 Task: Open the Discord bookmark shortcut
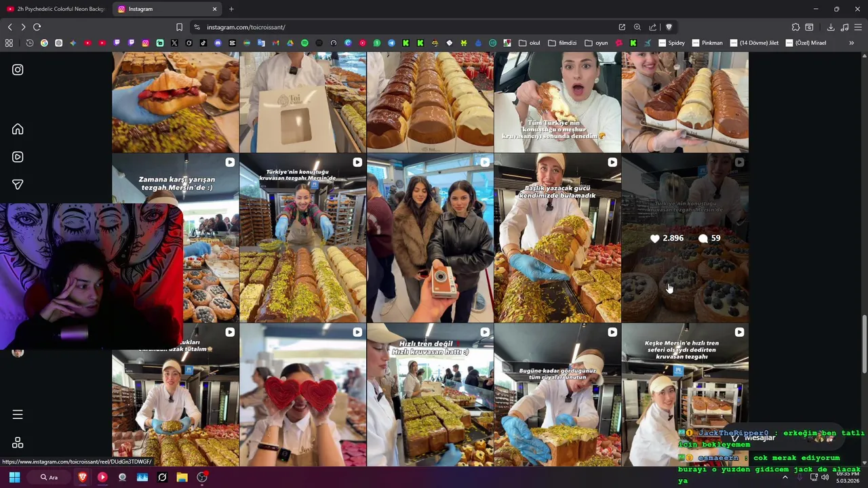218,43
